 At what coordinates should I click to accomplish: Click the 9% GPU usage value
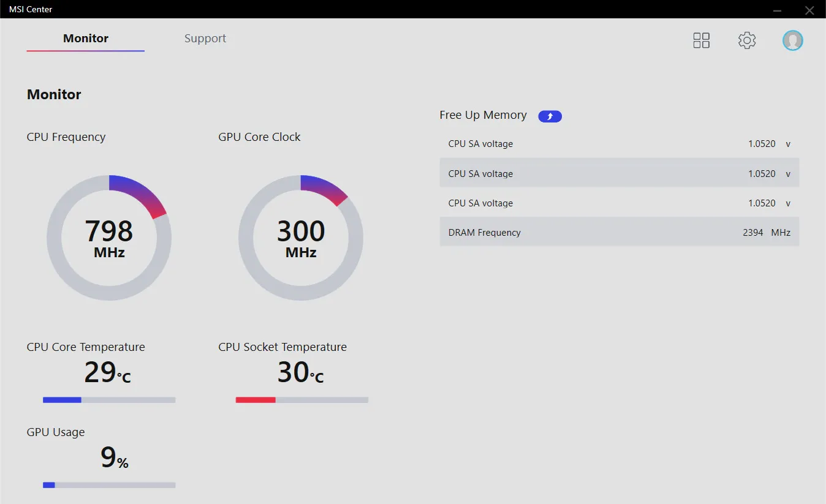pos(114,458)
